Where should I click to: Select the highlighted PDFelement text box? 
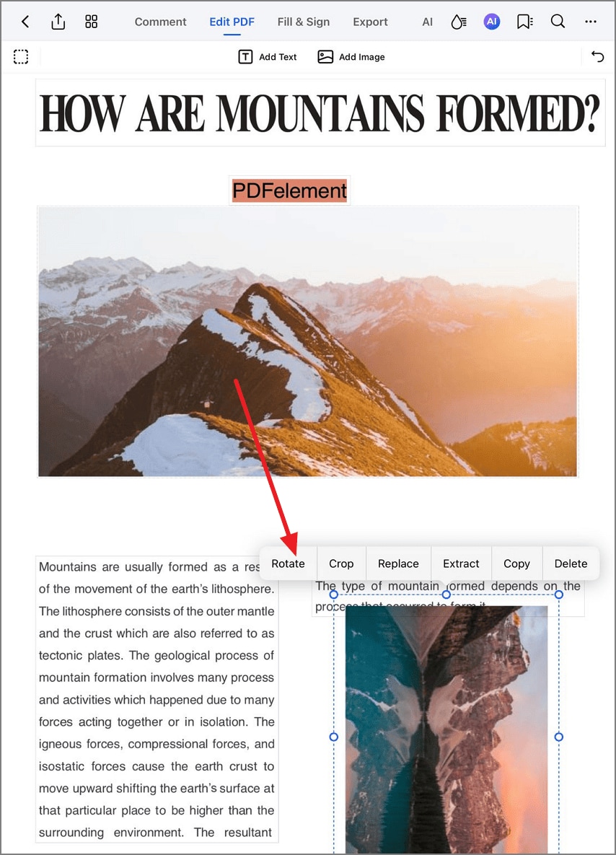(289, 190)
